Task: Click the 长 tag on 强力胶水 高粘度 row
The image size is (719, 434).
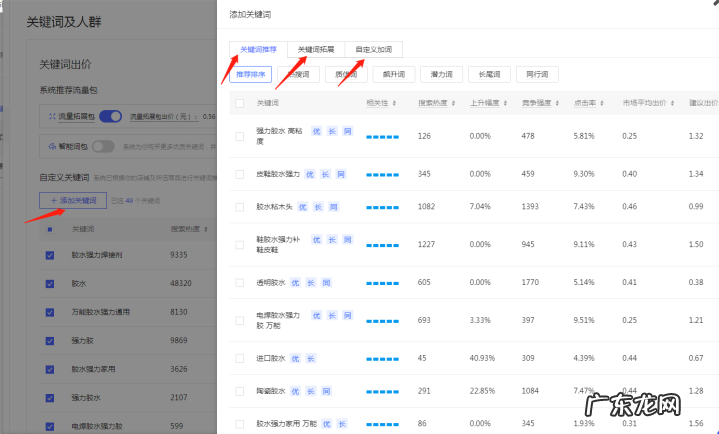Action: (332, 131)
